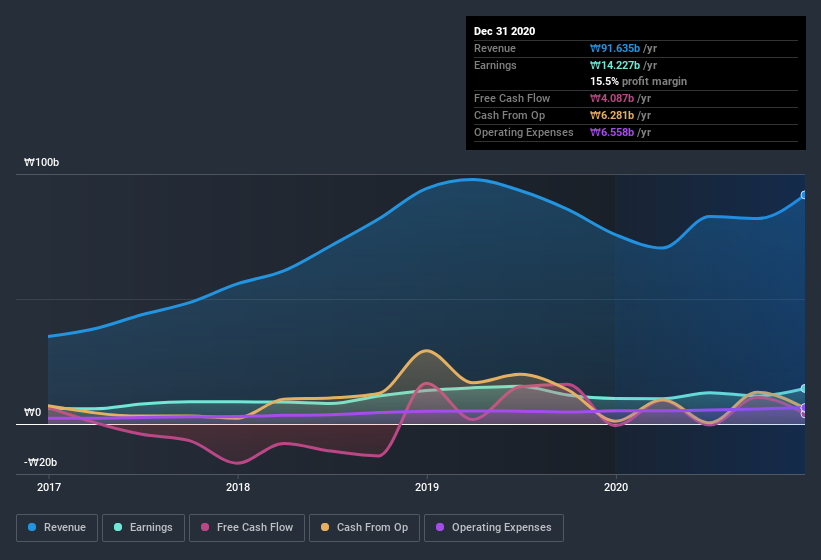This screenshot has width=821, height=560.
Task: Click the -₩20b y-axis label
Action: (x=40, y=462)
